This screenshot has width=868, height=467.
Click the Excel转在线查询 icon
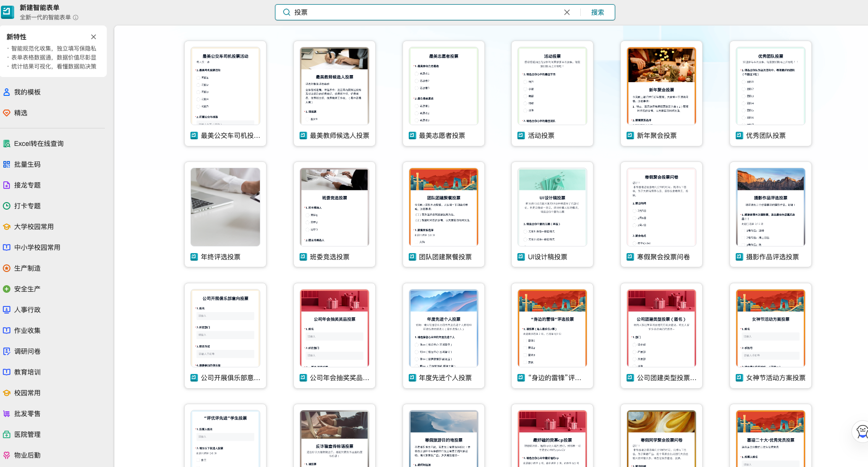(7, 144)
